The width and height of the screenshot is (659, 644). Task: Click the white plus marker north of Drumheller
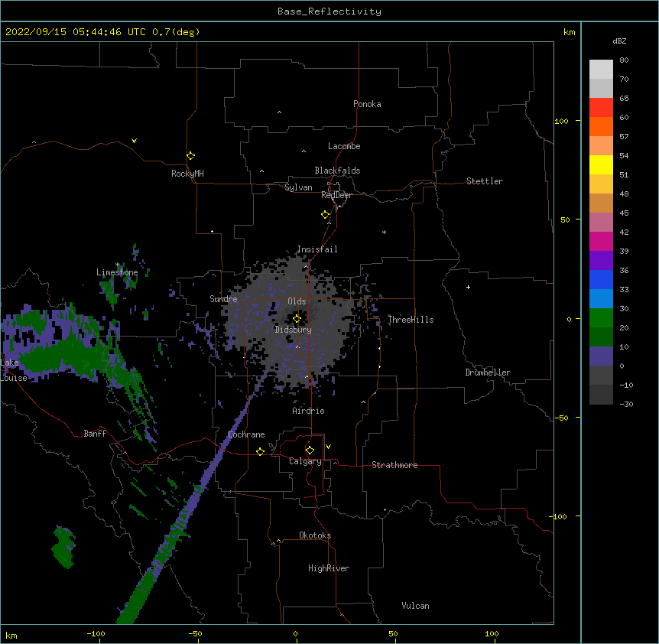coord(468,287)
